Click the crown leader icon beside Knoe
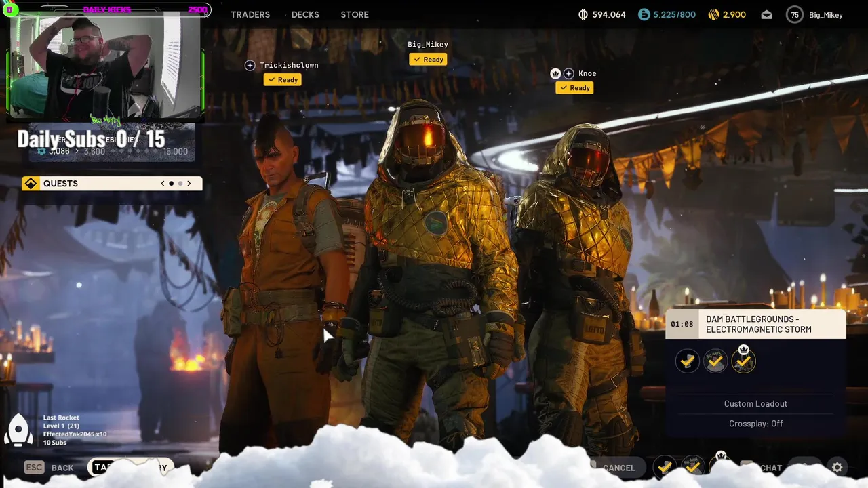868x488 pixels. pyautogui.click(x=555, y=73)
